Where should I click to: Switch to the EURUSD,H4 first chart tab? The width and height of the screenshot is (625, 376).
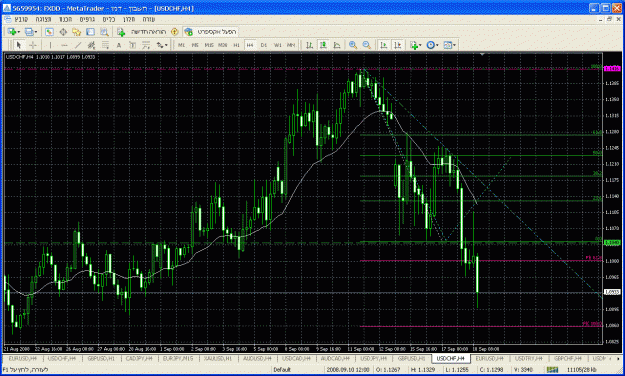pos(23,358)
